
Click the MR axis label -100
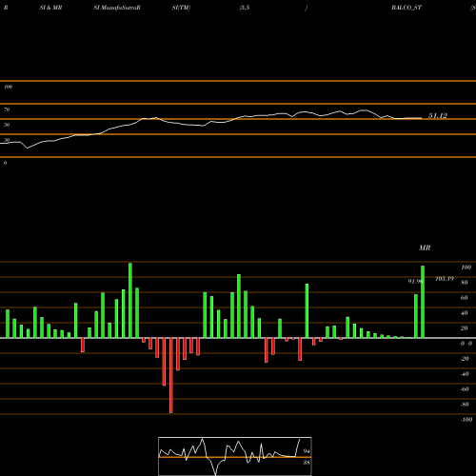466,420
